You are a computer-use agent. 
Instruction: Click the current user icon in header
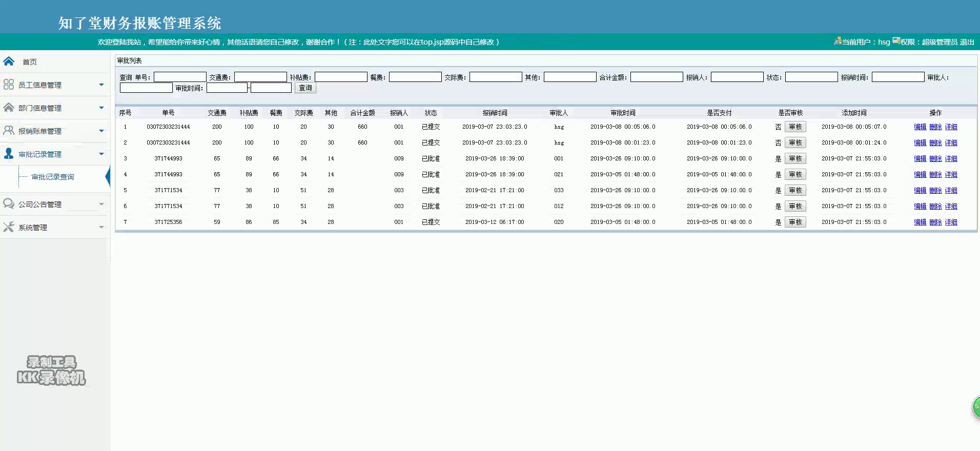[x=838, y=40]
